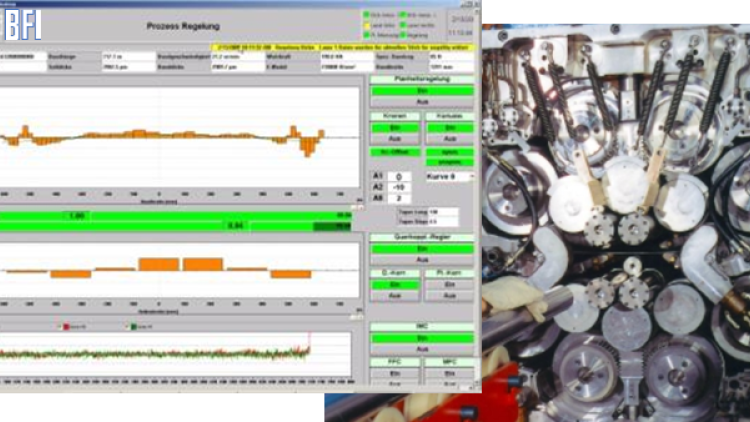Switch Planheitsregelung off with Aus button

point(421,103)
